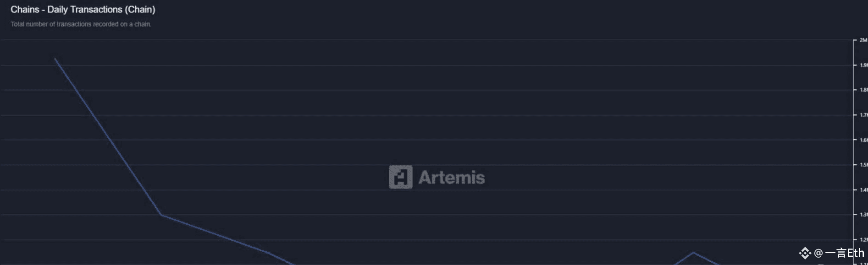
Task: Select the 2M y-axis label
Action: [x=863, y=40]
